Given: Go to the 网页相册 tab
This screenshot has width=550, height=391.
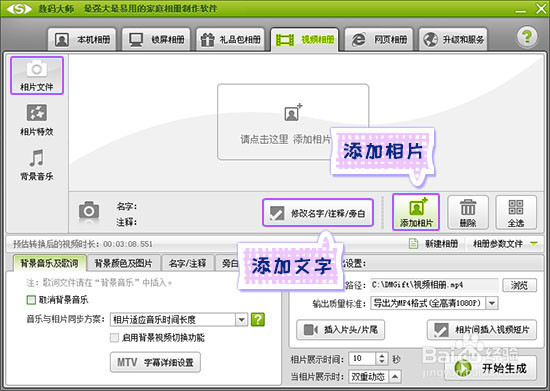Looking at the screenshot, I should tap(379, 40).
